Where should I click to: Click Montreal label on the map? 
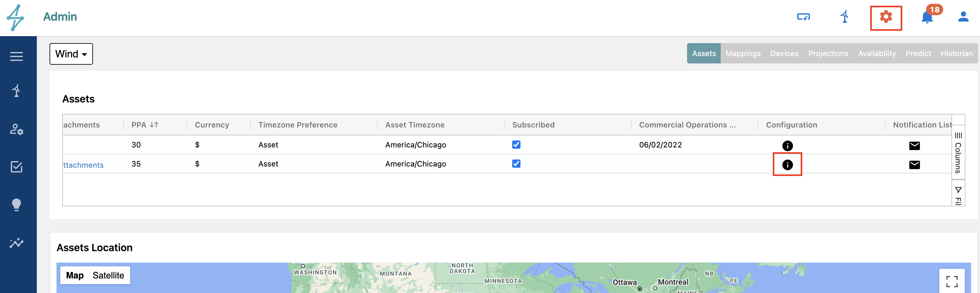click(672, 282)
